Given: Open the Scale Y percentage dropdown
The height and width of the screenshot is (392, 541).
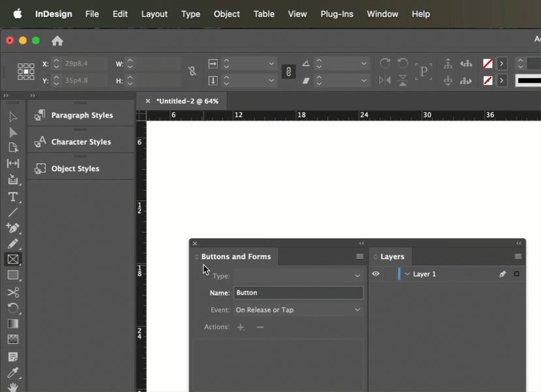Looking at the screenshot, I should click(x=272, y=81).
